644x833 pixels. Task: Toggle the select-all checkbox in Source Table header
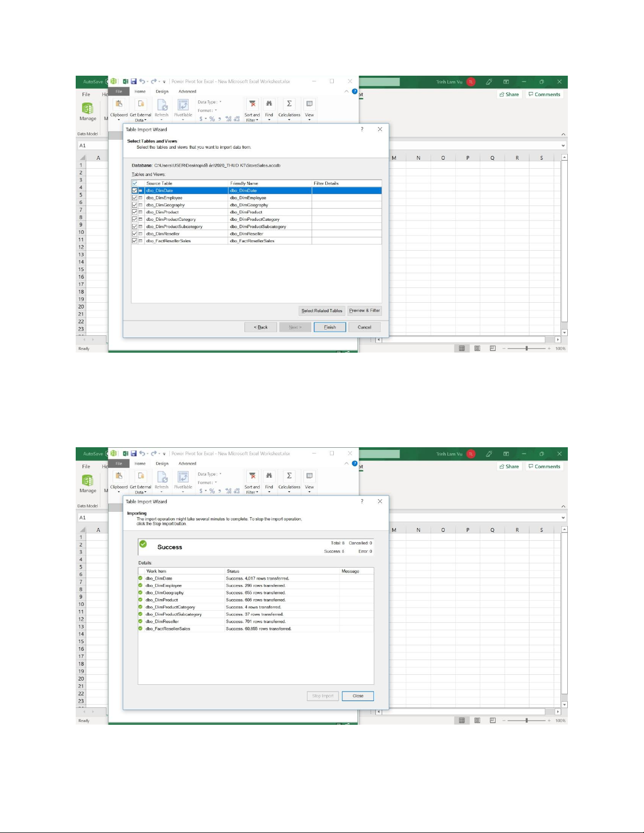tap(135, 183)
